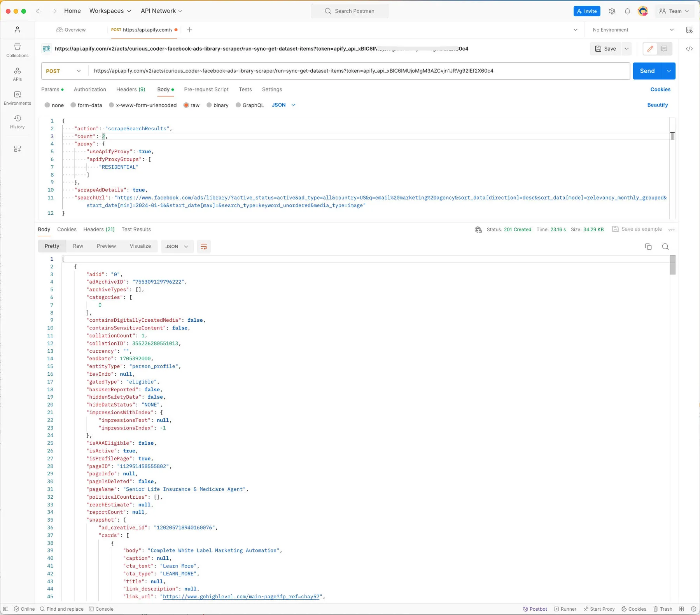700x615 pixels.
Task: Open the Workspaces dropdown
Action: [110, 11]
